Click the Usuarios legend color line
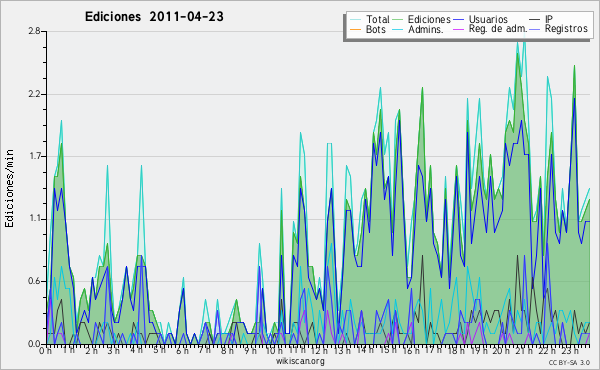The image size is (600, 370). pos(458,20)
